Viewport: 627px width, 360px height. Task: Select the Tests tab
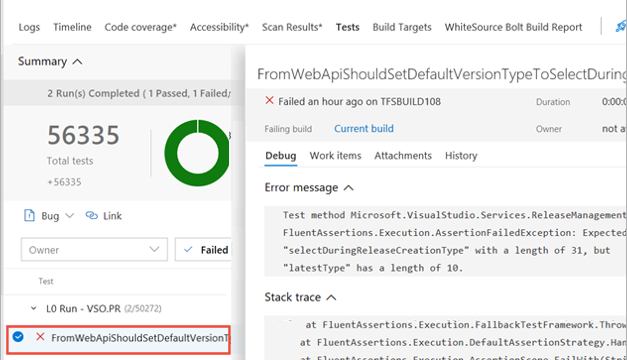point(347,27)
